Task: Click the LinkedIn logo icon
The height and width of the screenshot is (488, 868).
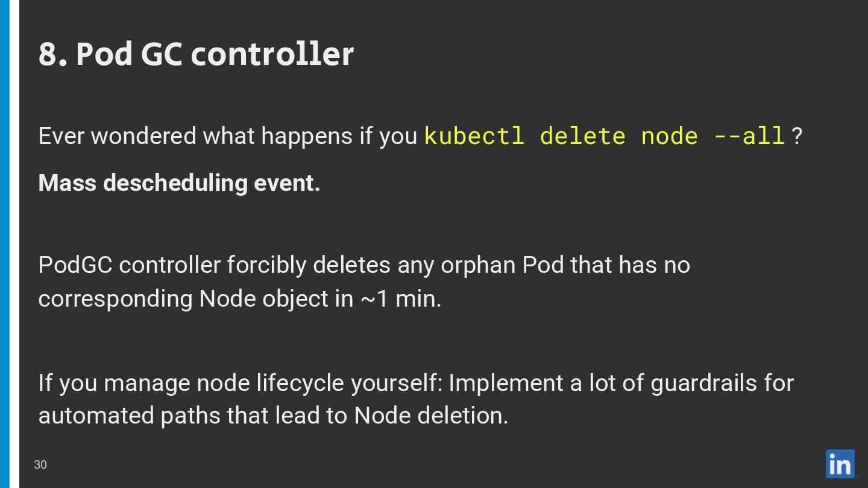Action: [x=840, y=464]
